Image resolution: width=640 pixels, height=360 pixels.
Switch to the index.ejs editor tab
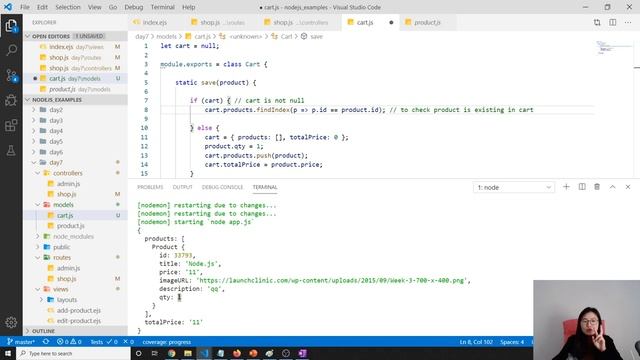(x=154, y=22)
